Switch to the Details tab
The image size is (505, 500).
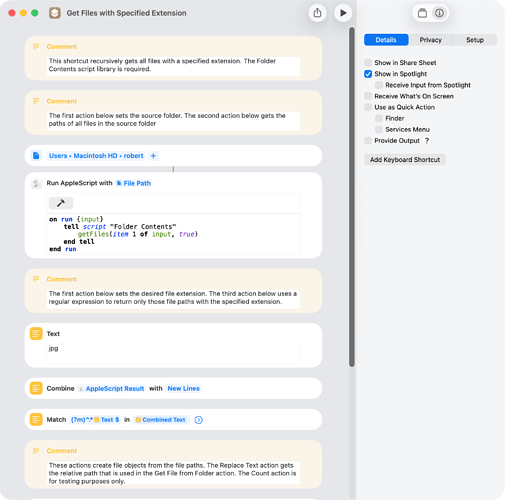[386, 40]
